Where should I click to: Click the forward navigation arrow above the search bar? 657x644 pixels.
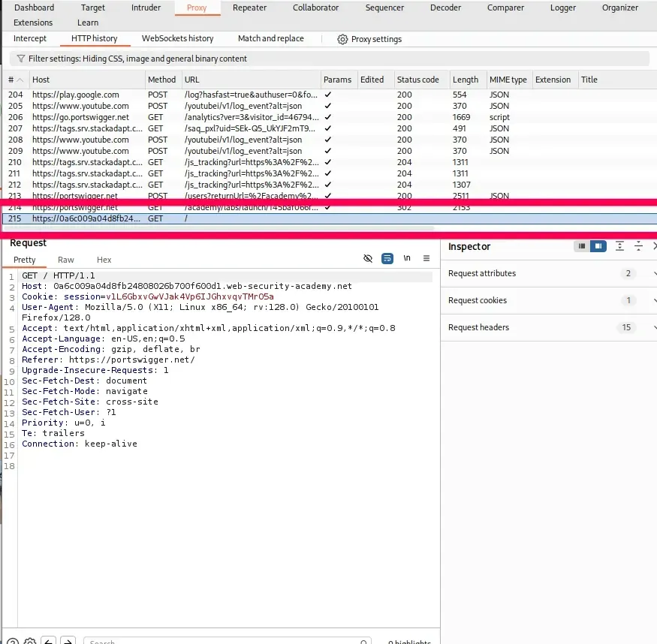tap(67, 641)
